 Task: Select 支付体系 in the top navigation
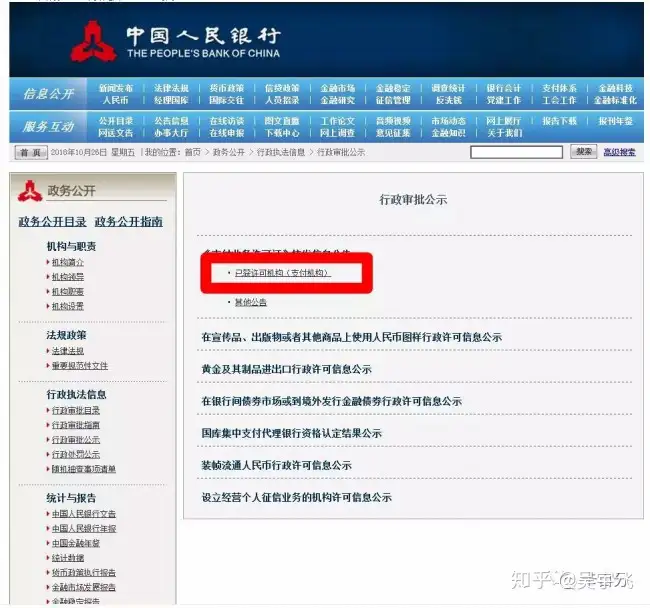click(x=559, y=88)
